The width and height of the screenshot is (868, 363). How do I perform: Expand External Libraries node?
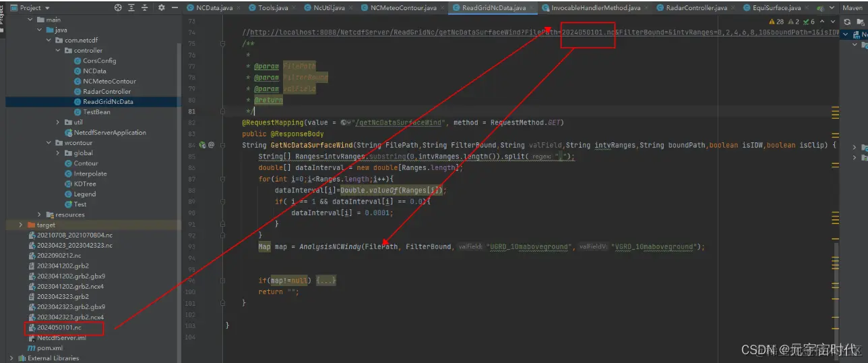point(11,358)
